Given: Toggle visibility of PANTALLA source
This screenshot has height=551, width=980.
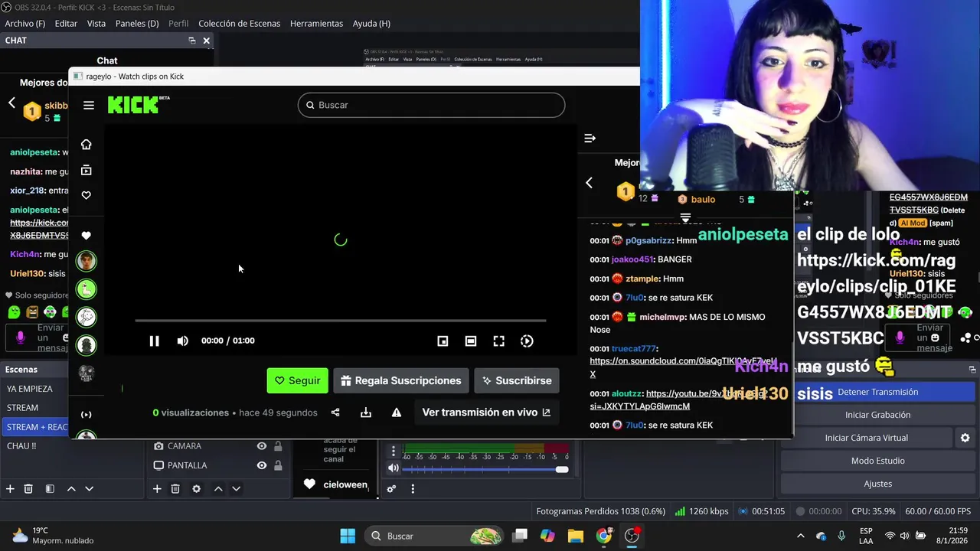Looking at the screenshot, I should click(x=262, y=465).
